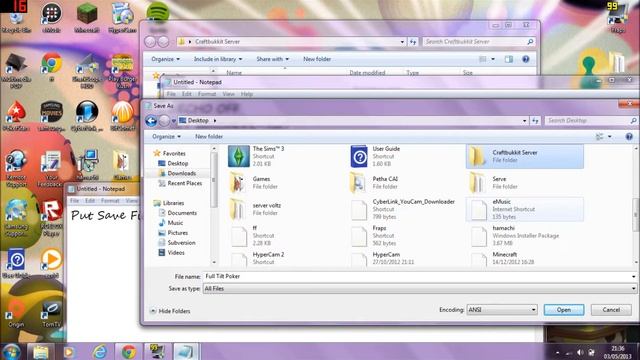640x360 pixels.
Task: Refresh the Desktop location in Save As
Action: 535,121
